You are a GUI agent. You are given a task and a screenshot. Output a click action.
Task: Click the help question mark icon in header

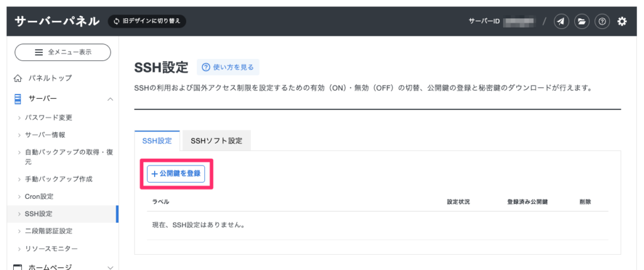click(602, 21)
